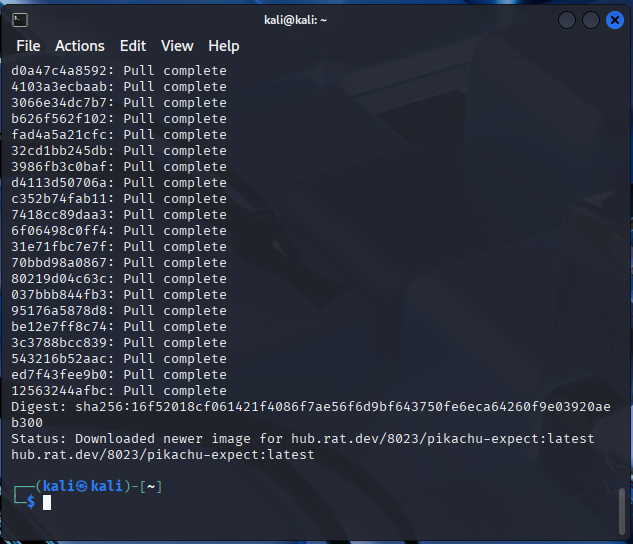The width and height of the screenshot is (633, 544).
Task: Click the kali@kali title bar text
Action: [314, 20]
